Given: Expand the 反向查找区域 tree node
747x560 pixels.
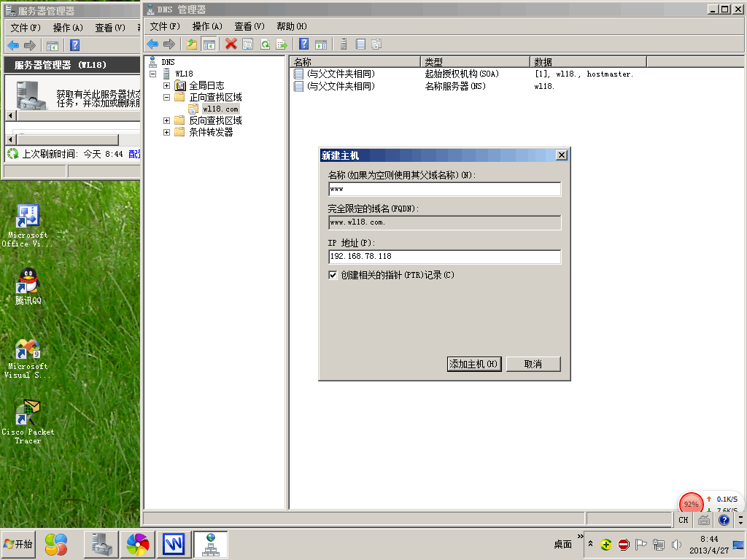Looking at the screenshot, I should [x=166, y=120].
